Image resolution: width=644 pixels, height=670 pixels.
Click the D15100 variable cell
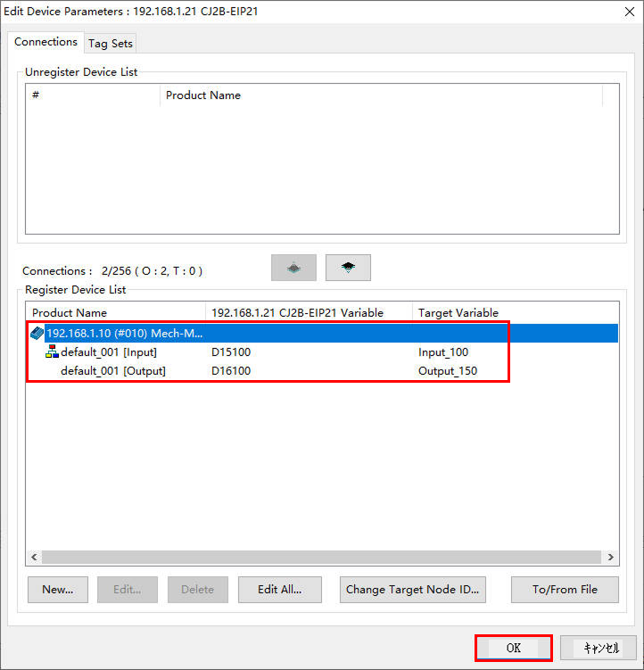coord(231,352)
